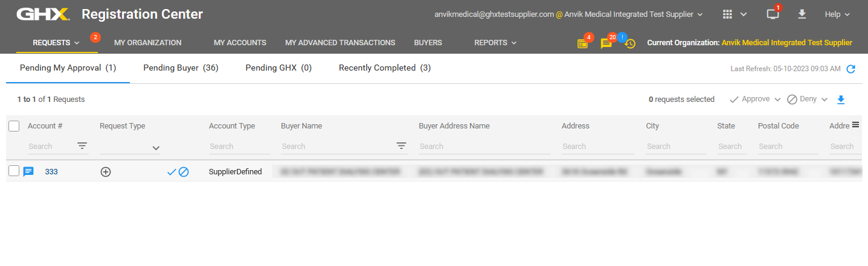Open account number 333 link
868x266 pixels.
(x=51, y=172)
